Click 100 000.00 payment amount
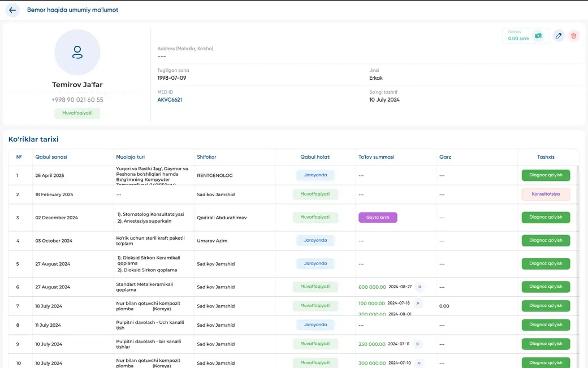Screen dimensions: 588x368 click(371, 304)
